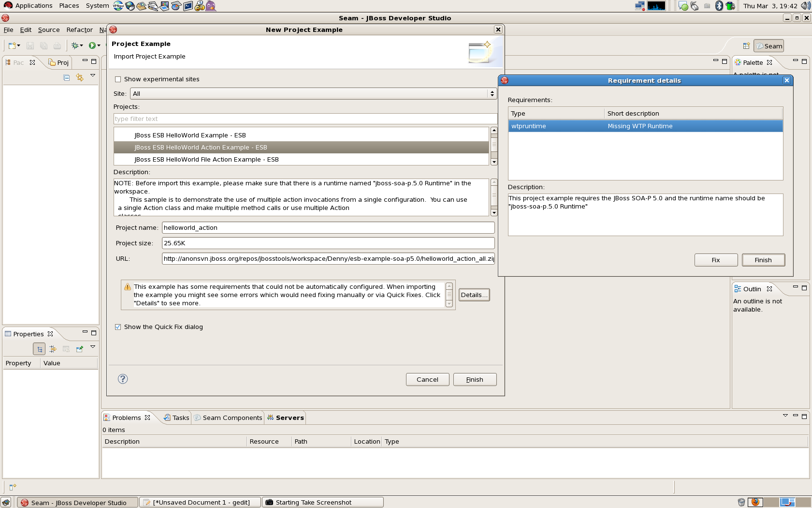Viewport: 812px width, 508px height.
Task: Open the Site dropdown set to All
Action: click(x=313, y=93)
